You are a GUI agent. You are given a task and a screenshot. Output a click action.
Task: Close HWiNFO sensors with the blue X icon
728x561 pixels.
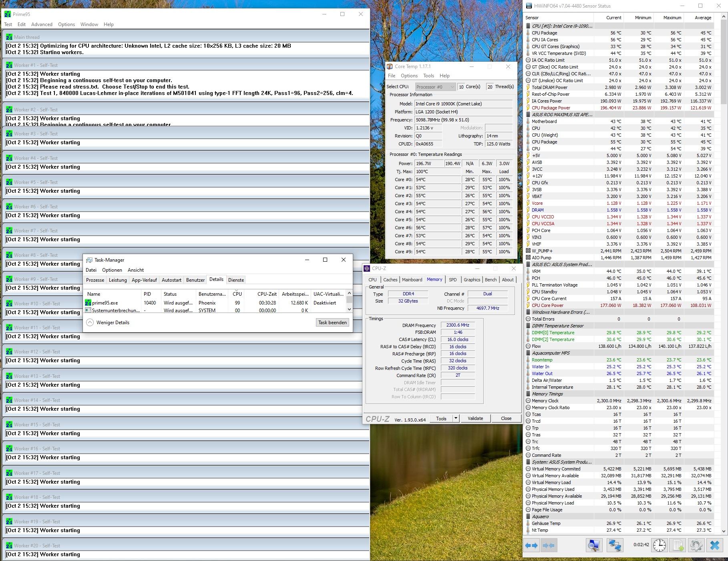point(715,545)
